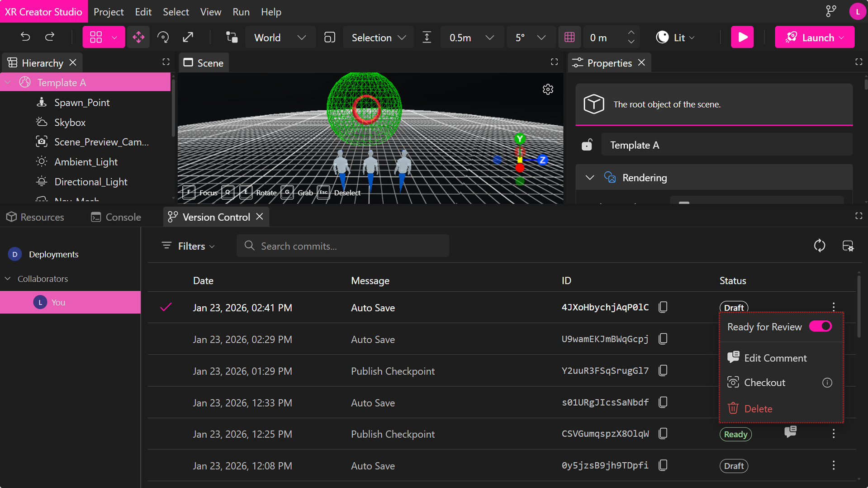
Task: Select the translate move tool
Action: pos(138,37)
